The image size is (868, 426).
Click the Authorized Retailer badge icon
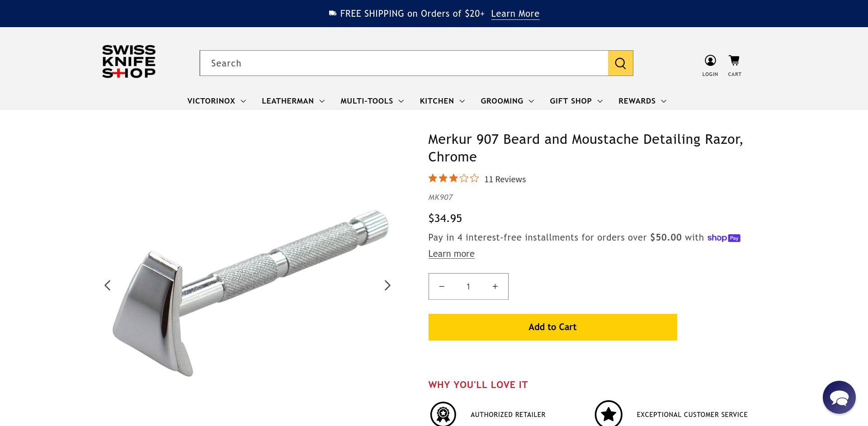click(x=443, y=414)
